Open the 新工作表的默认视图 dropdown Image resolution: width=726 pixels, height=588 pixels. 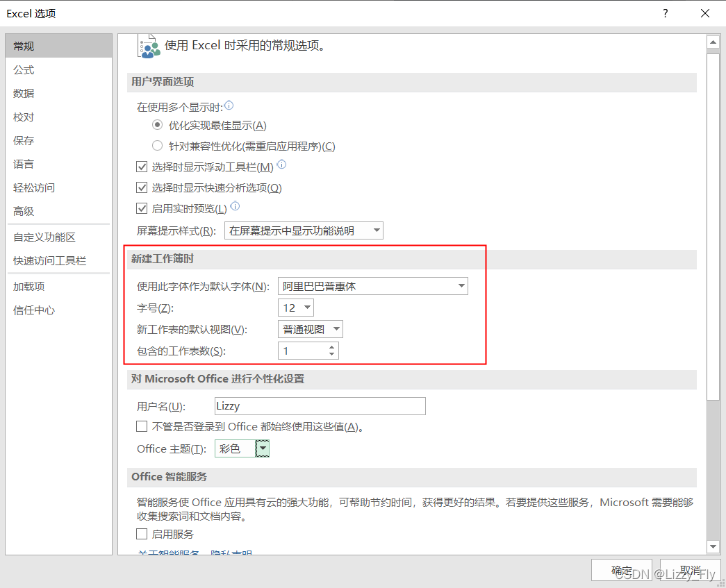pos(337,328)
